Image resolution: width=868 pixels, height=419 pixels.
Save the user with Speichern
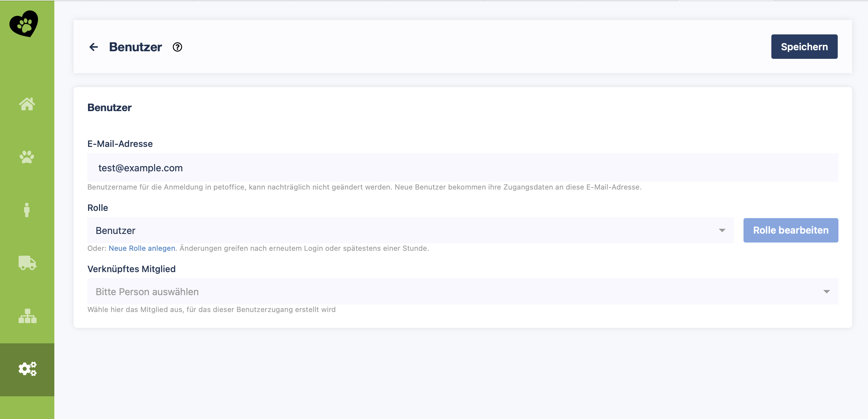click(804, 46)
